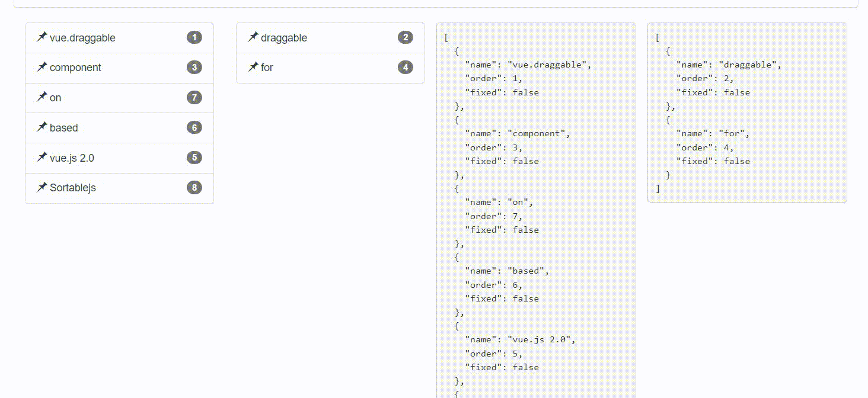Select the component list entry
The width and height of the screenshot is (868, 398).
tap(119, 67)
